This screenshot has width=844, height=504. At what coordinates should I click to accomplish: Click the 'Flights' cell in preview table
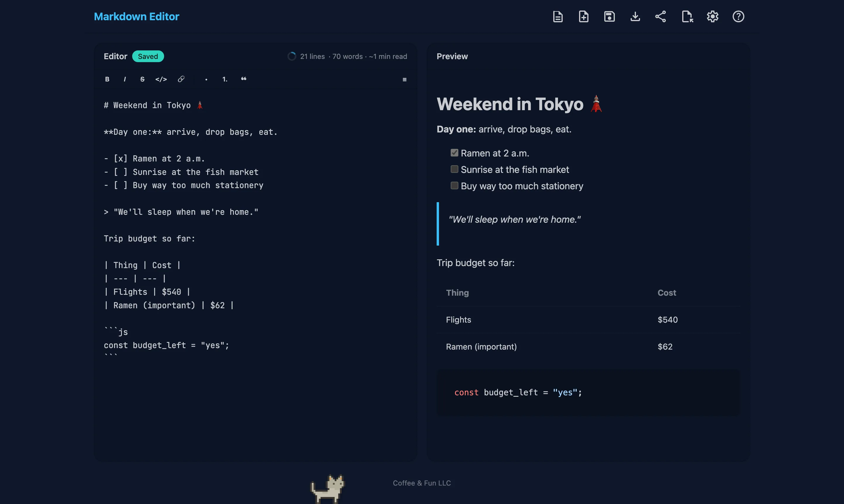[459, 320]
